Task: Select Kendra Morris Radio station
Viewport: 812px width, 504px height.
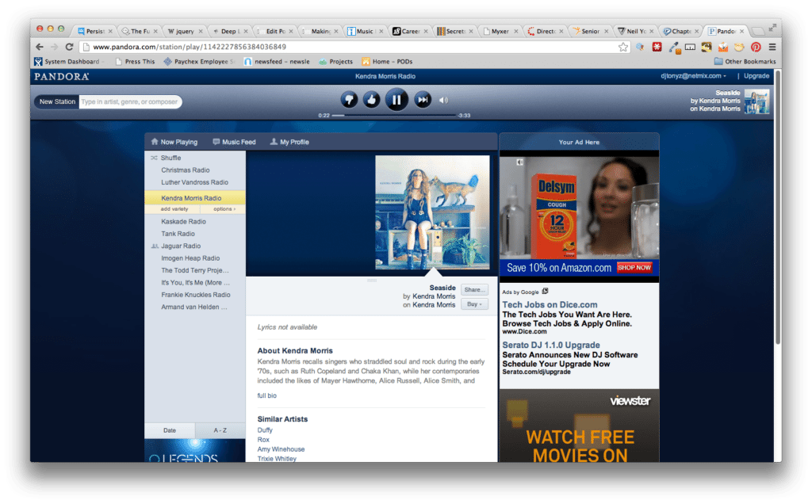Action: click(195, 197)
